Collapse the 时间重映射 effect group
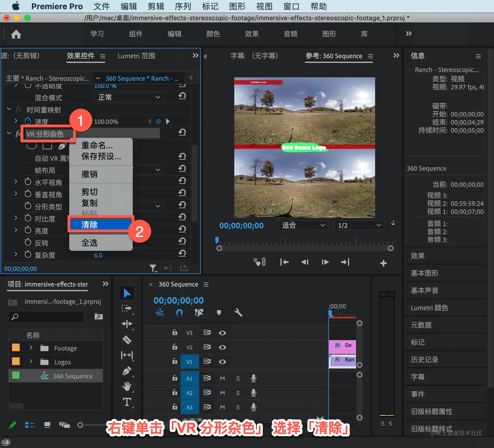 [9, 109]
